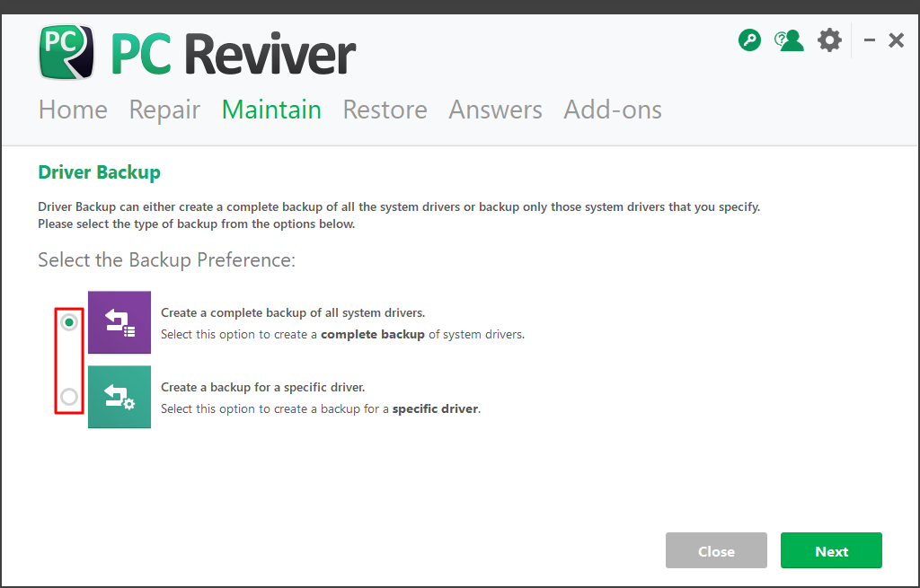Select the specific driver backup radio button
920x588 pixels.
pyautogui.click(x=69, y=397)
